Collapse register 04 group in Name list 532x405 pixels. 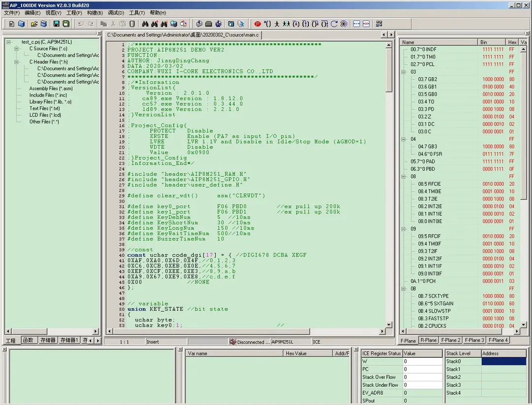coord(404,139)
